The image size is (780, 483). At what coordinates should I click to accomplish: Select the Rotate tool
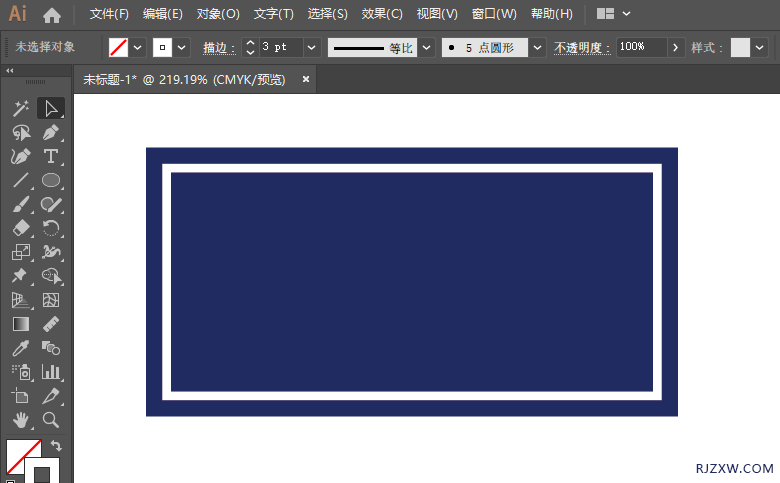point(51,228)
